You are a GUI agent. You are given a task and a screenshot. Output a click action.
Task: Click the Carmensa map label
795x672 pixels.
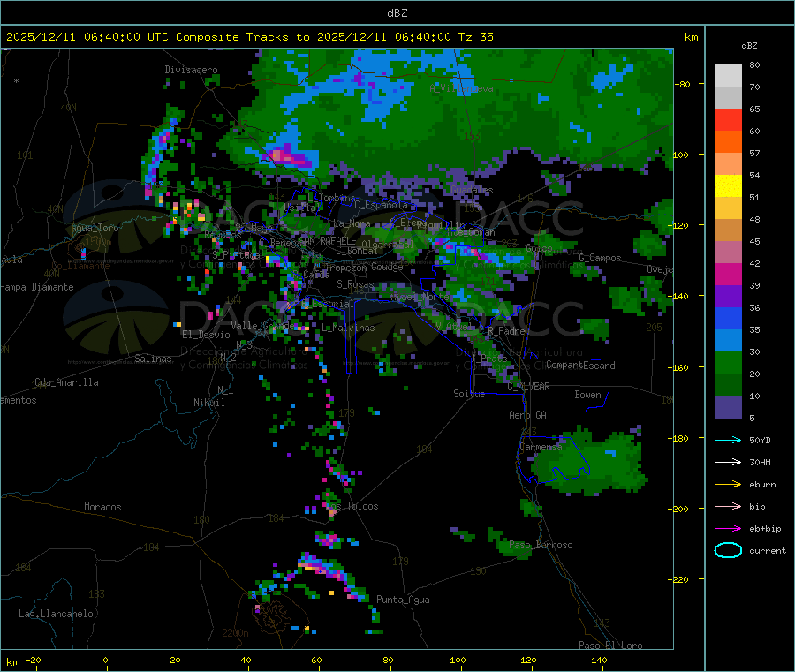point(541,447)
